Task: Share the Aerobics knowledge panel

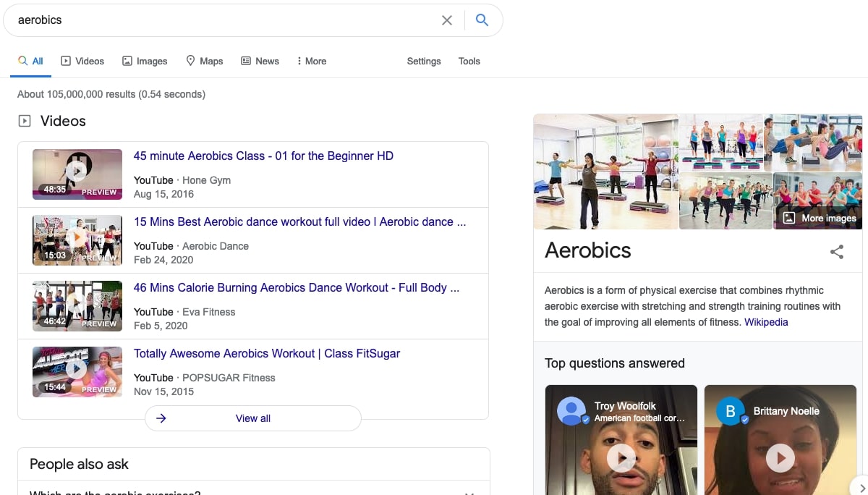Action: click(837, 252)
